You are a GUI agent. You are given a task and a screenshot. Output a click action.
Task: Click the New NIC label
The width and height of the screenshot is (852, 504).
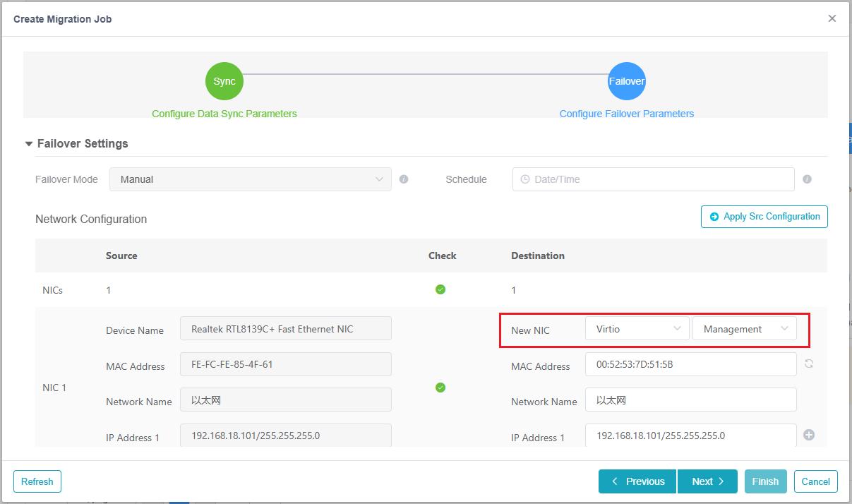pos(530,330)
